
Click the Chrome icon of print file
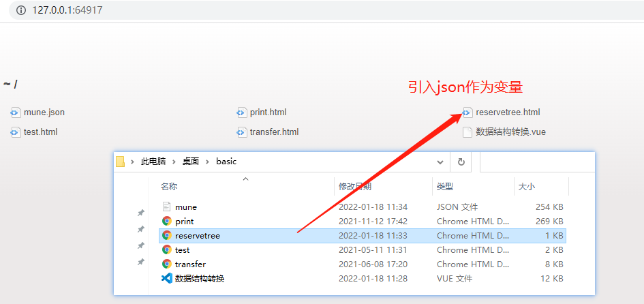pyautogui.click(x=166, y=222)
